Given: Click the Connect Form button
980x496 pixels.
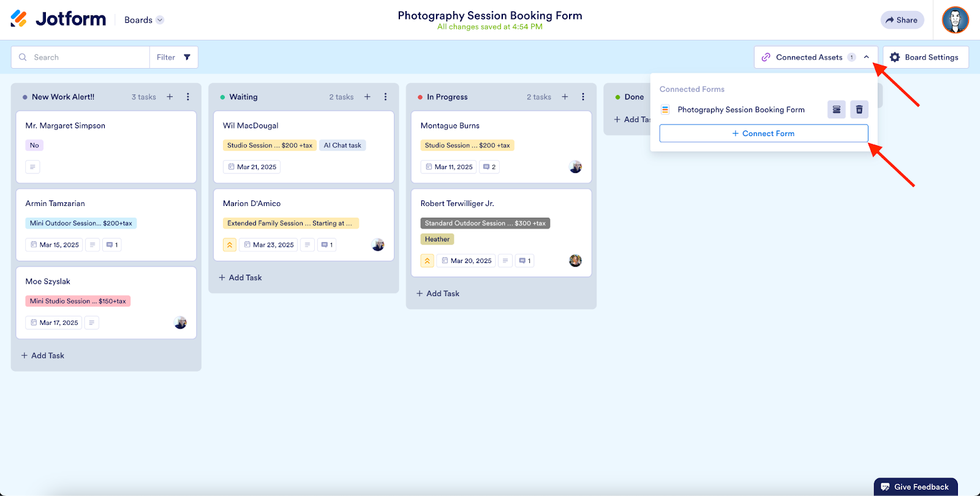Looking at the screenshot, I should coord(763,133).
